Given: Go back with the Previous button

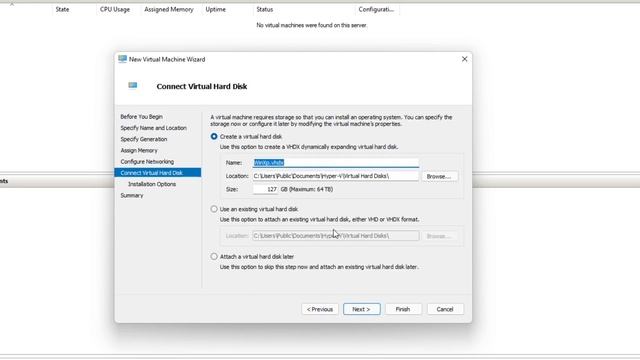Looking at the screenshot, I should pyautogui.click(x=320, y=309).
